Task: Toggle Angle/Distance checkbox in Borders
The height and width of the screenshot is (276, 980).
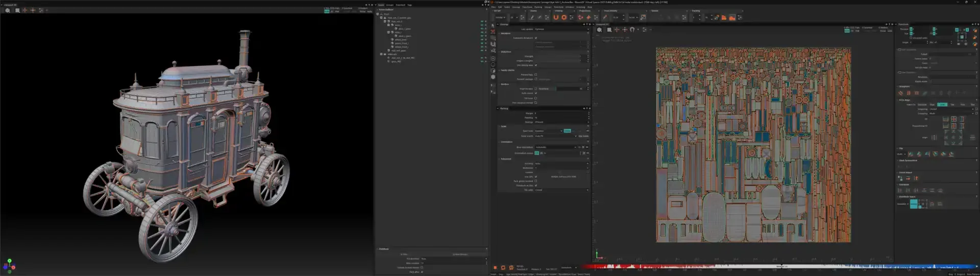Action: 536,88
